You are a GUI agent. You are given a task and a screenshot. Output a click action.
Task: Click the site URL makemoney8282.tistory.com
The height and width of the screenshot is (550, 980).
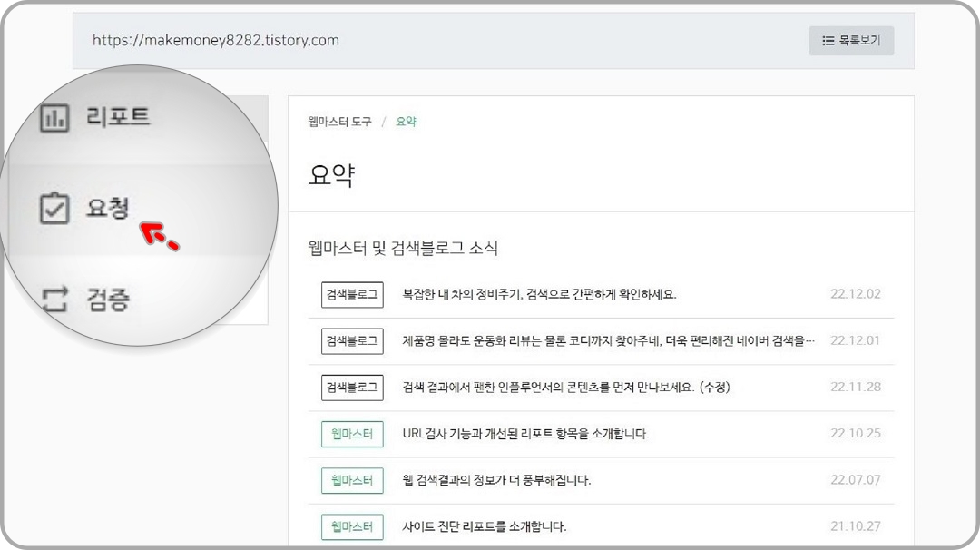tap(216, 41)
